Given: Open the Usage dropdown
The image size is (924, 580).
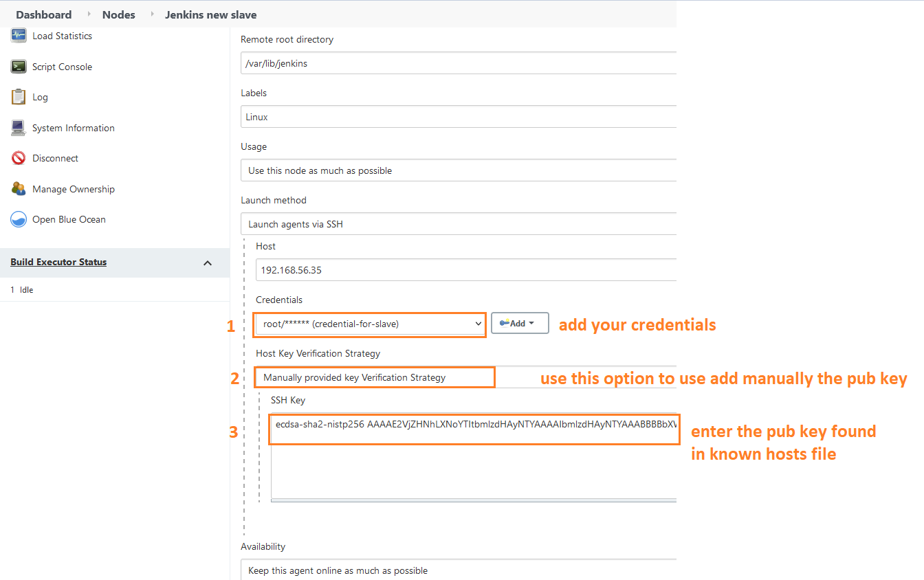Looking at the screenshot, I should pos(459,170).
